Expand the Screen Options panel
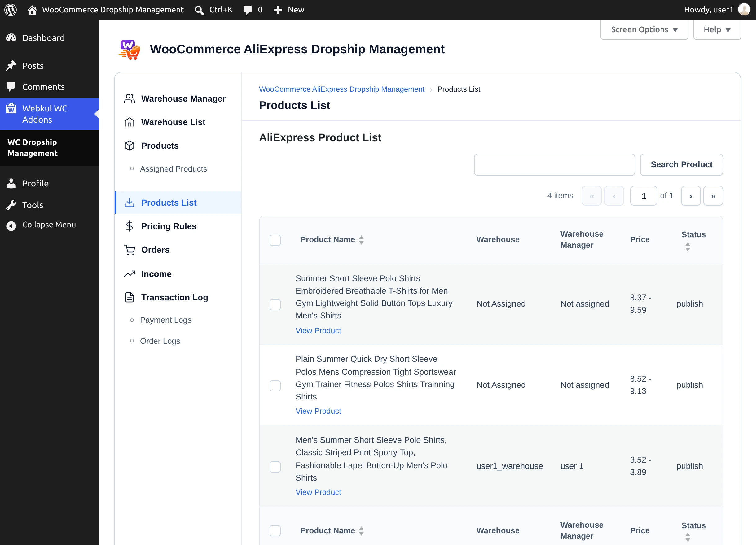The image size is (756, 545). pos(644,30)
